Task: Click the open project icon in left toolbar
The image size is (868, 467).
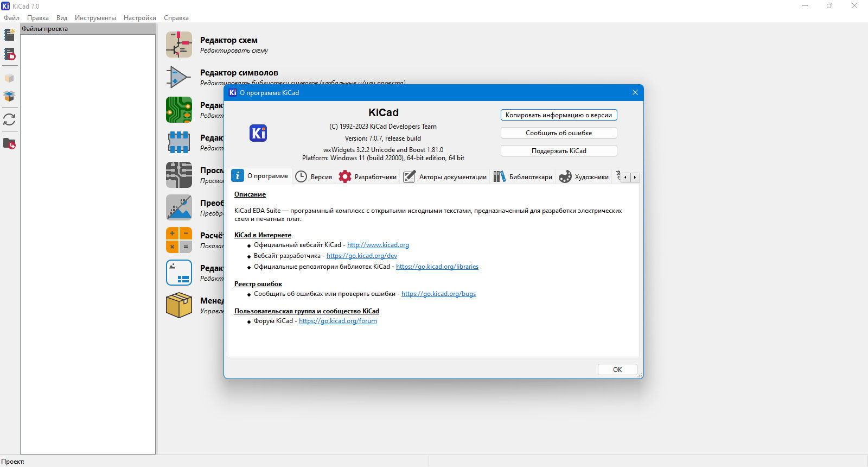Action: coord(9,54)
